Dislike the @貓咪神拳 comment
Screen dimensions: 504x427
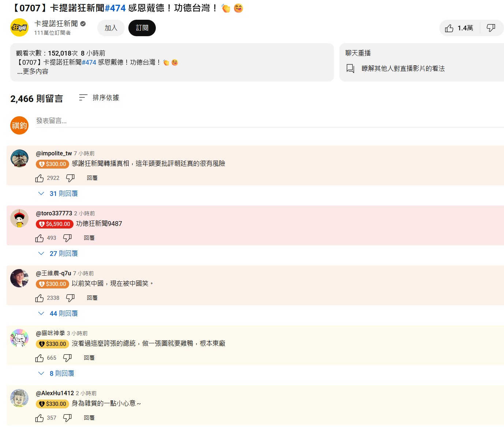point(67,358)
